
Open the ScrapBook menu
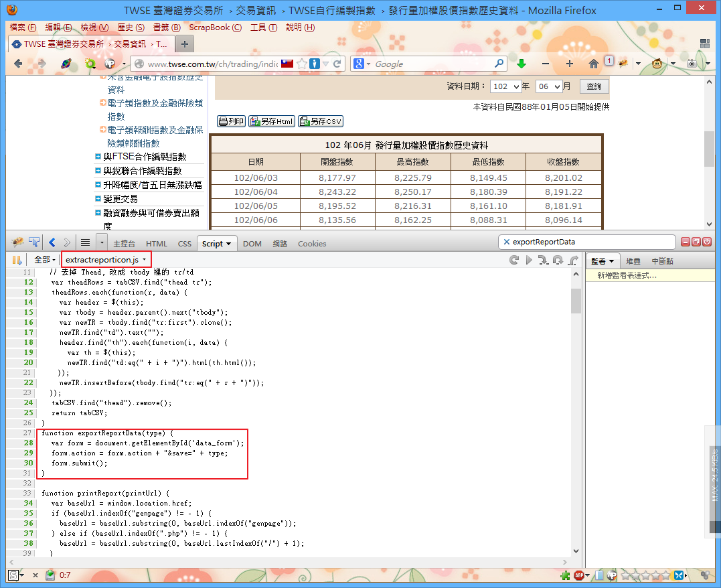[x=215, y=27]
